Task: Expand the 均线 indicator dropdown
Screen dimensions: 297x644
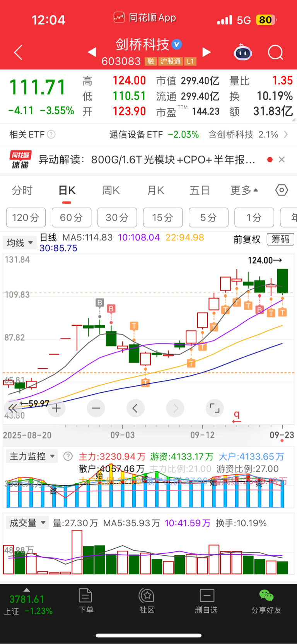Action: (19, 243)
